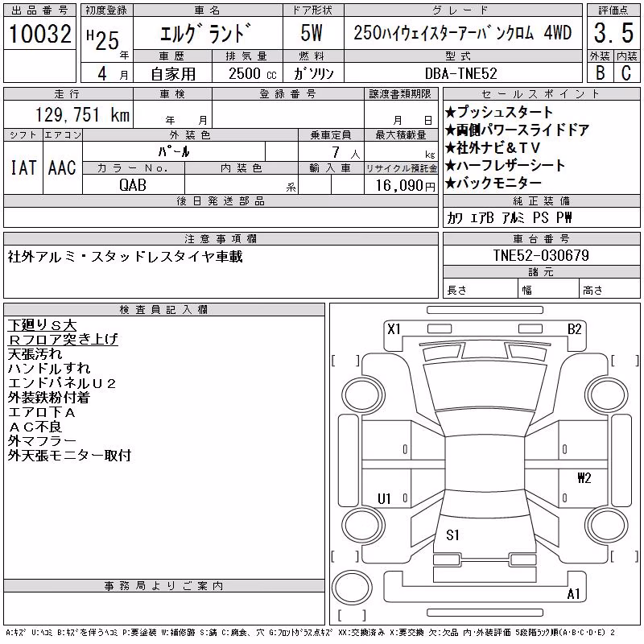Click sales point 両側パワースライドドア
Viewport: 644px width, 644px height.
point(517,130)
